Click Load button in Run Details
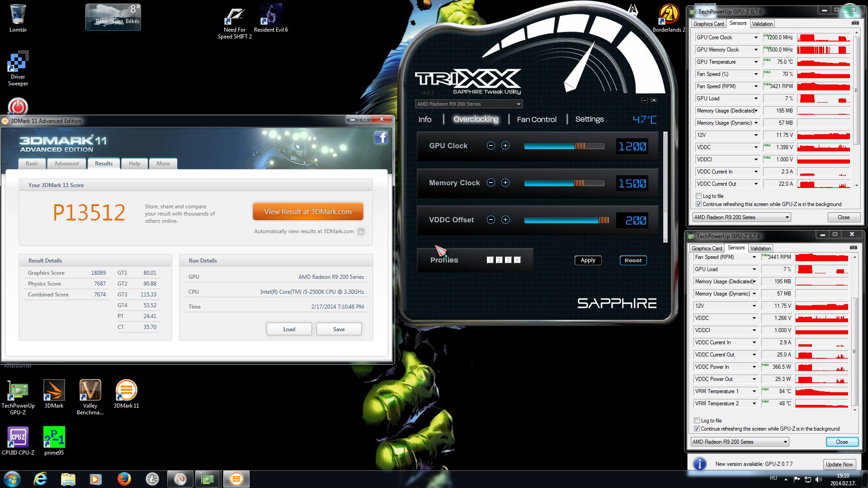 (289, 329)
